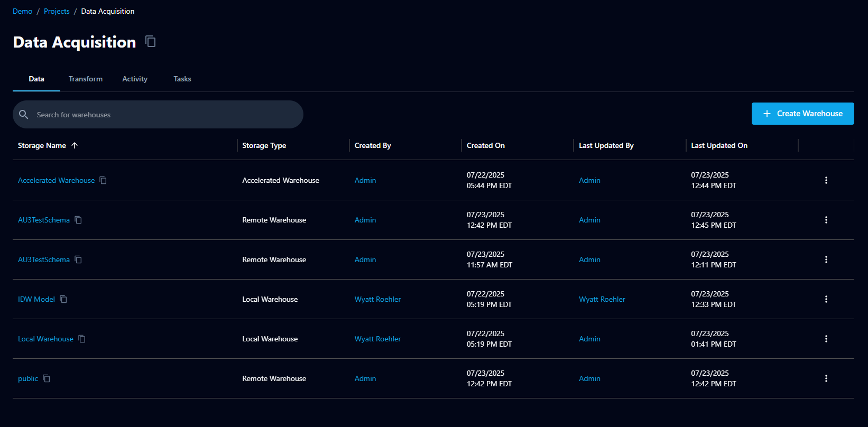Image resolution: width=868 pixels, height=427 pixels.
Task: Click the magnifier icon in the warehouse search
Action: click(x=24, y=115)
